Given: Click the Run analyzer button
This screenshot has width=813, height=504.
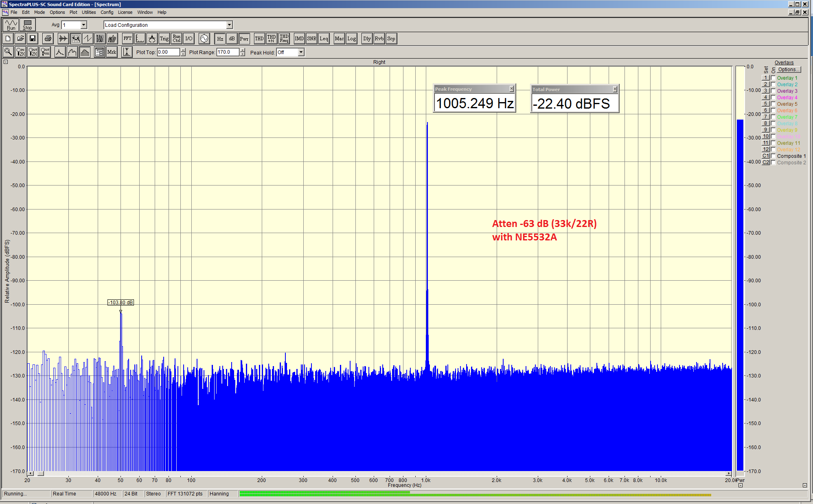Looking at the screenshot, I should [x=11, y=25].
